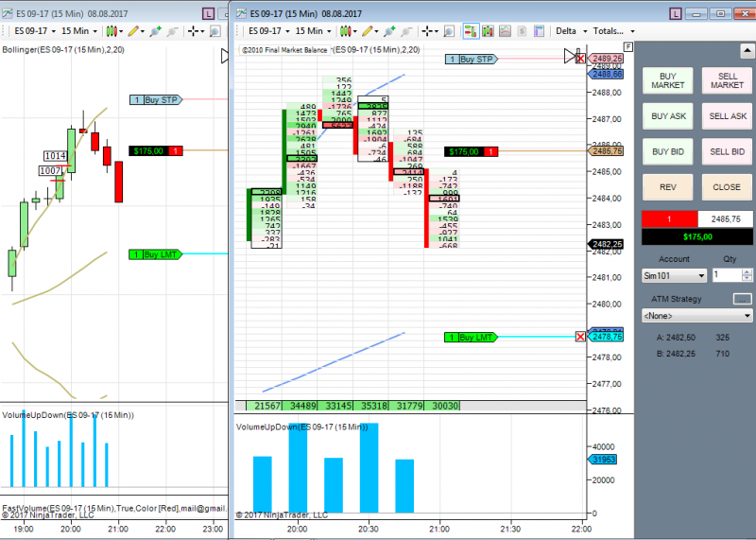Click chart icon in left window title bar

pos(8,13)
